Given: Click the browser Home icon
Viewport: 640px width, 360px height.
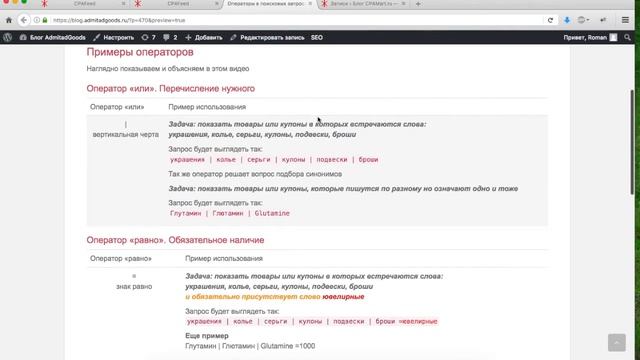Looking at the screenshot, I should 9,20.
